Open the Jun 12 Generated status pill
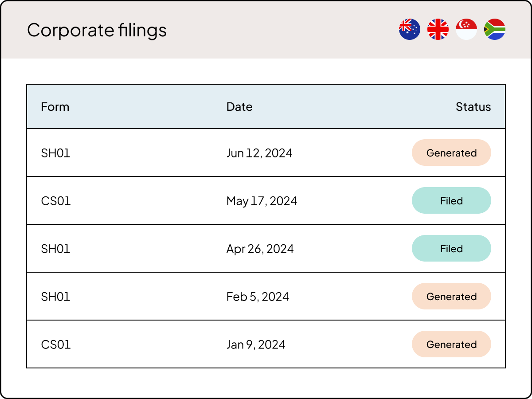 click(x=451, y=153)
